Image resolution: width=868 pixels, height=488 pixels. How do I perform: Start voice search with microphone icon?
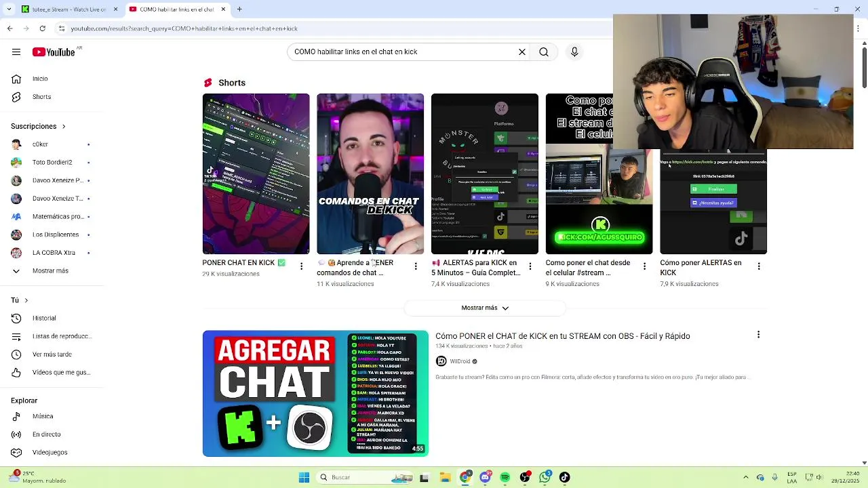(x=574, y=52)
